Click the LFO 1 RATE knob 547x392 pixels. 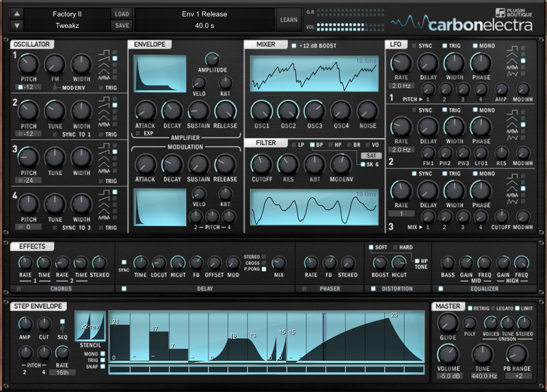[x=401, y=64]
